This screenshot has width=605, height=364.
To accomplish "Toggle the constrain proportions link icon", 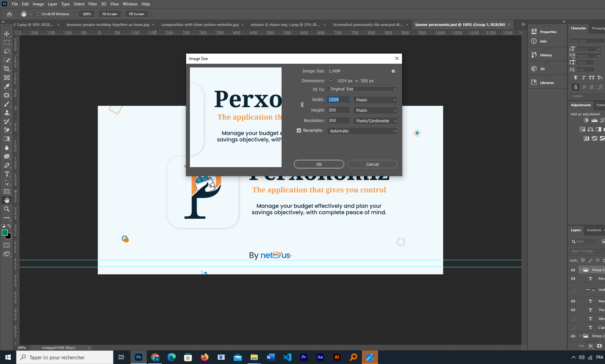I will tap(302, 105).
